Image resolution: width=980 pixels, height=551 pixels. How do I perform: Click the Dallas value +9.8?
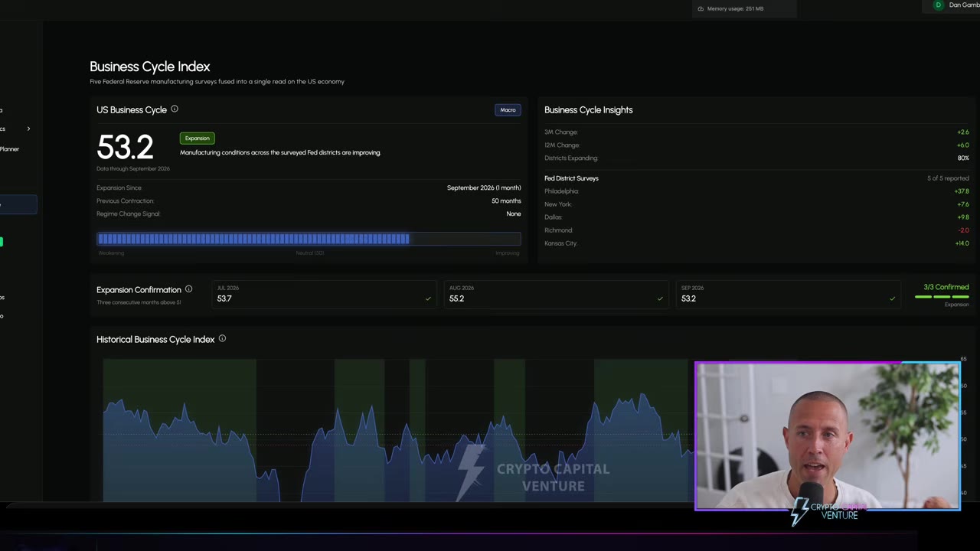963,217
